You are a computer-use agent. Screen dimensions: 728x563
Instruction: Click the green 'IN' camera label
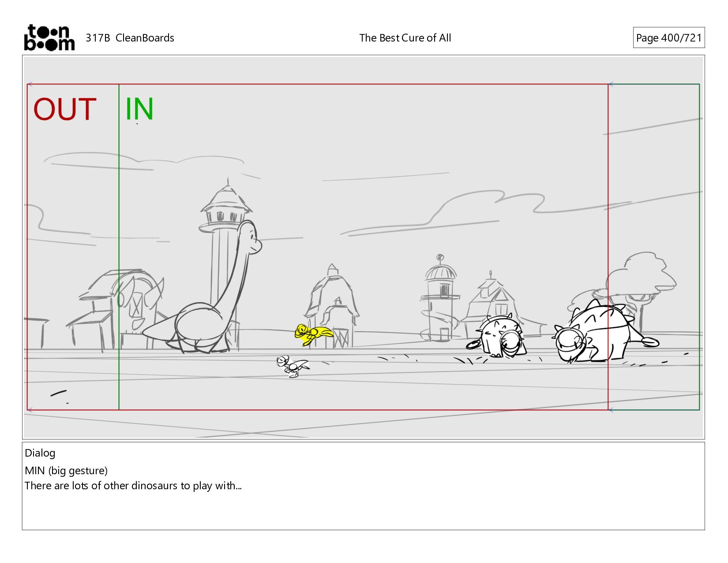tap(139, 109)
